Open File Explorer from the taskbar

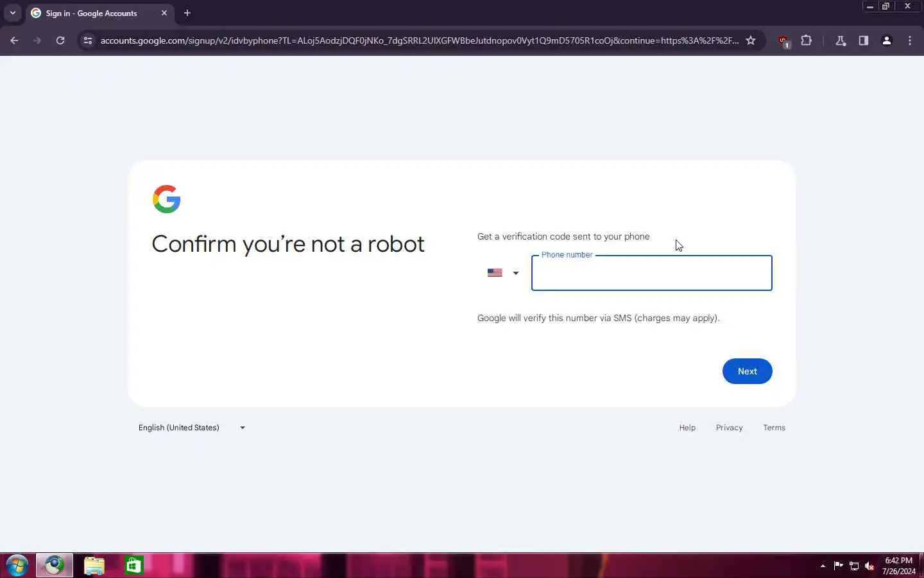pos(94,565)
